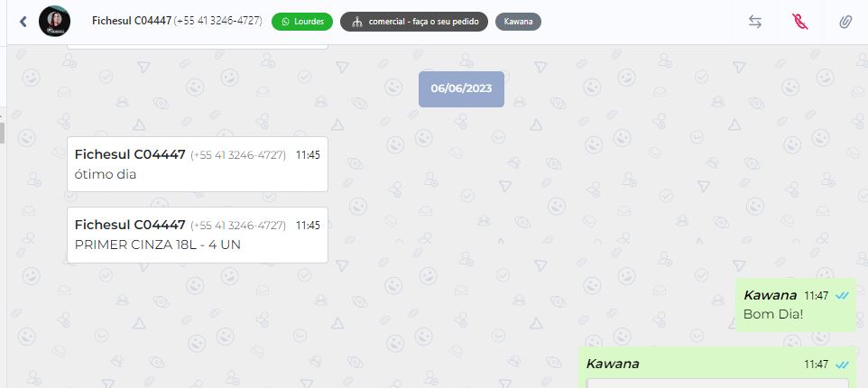Click the WhatsApp icon inside Lourdes badge
The height and width of the screenshot is (388, 868).
[286, 22]
